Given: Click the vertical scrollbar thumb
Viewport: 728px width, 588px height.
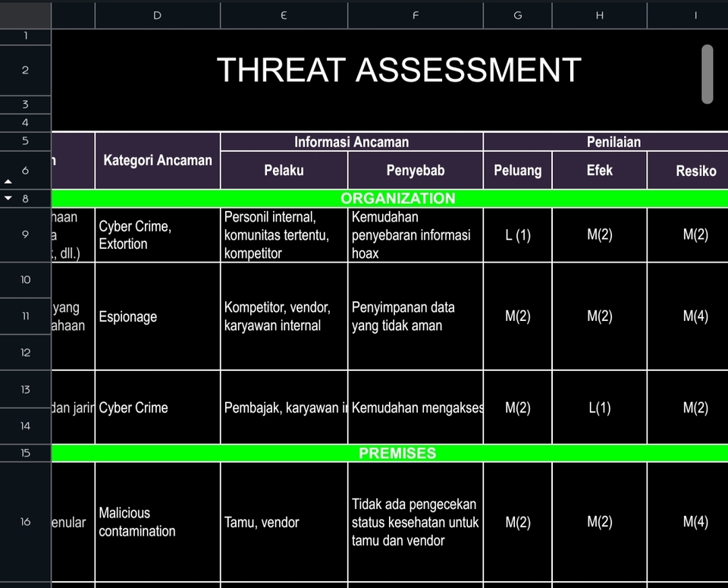Looking at the screenshot, I should 707,74.
